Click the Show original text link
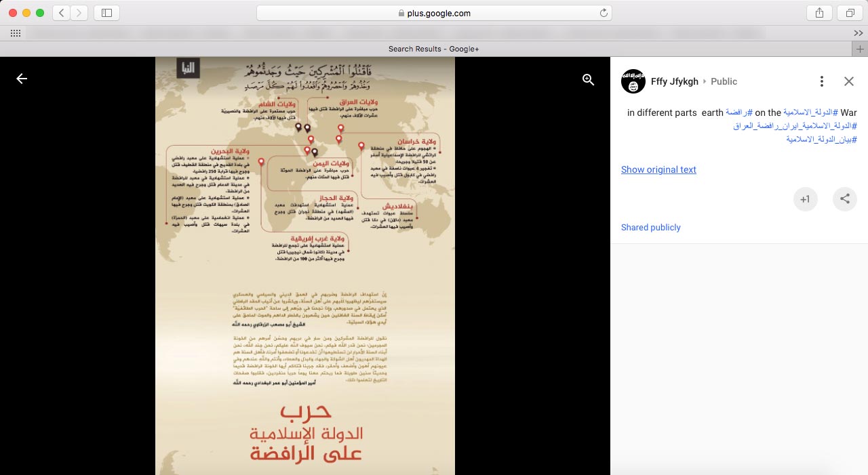This screenshot has width=868, height=475. 658,169
